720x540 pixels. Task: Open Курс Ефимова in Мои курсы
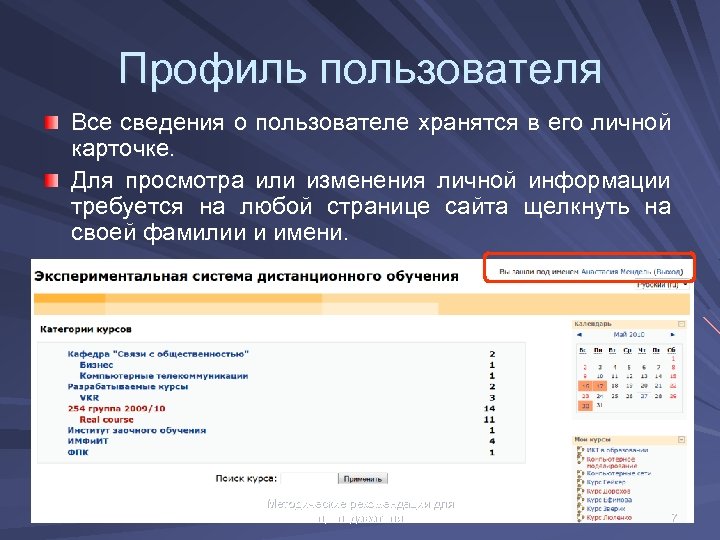[x=609, y=500]
